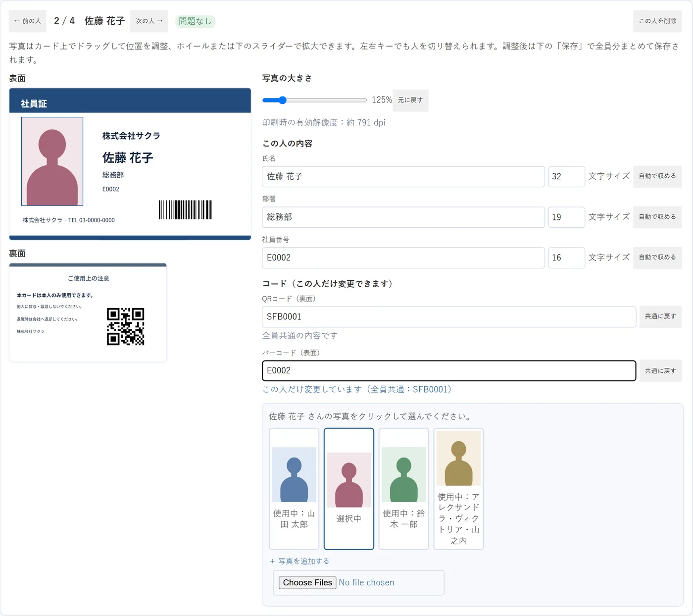Auto-fit the 氏名 text with 自動で収める
The width and height of the screenshot is (693, 616).
pos(657,176)
